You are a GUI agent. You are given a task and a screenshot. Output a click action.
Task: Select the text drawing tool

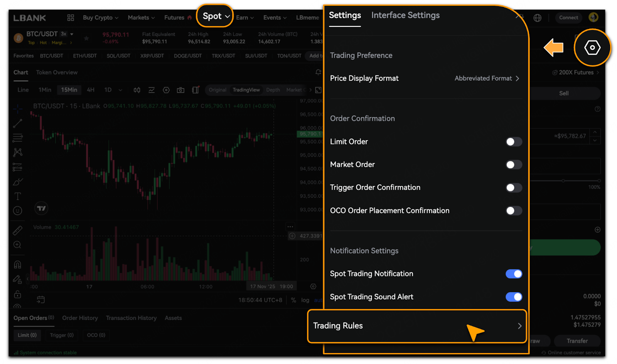click(x=18, y=196)
